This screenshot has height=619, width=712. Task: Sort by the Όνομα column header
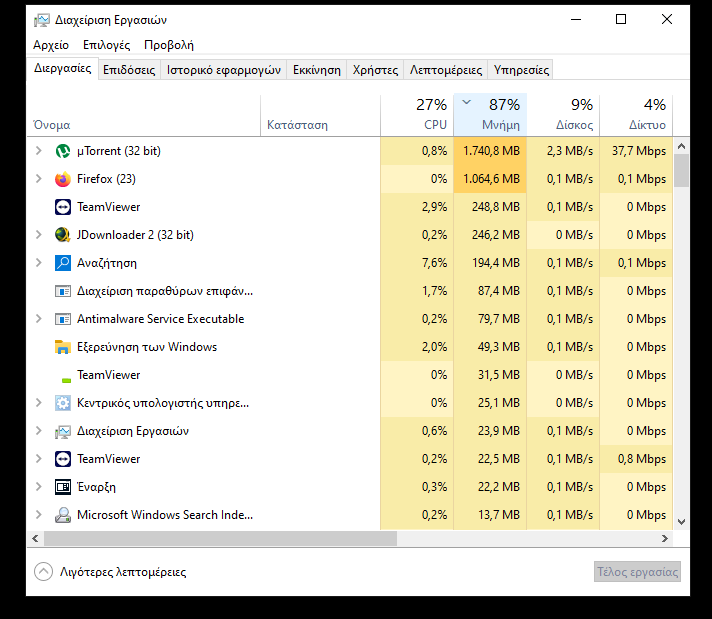pyautogui.click(x=143, y=115)
